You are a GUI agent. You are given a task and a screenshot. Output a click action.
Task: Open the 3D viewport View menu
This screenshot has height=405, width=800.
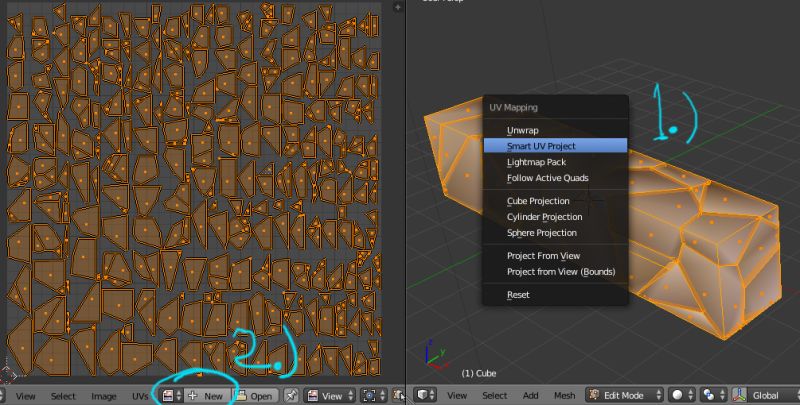click(457, 396)
